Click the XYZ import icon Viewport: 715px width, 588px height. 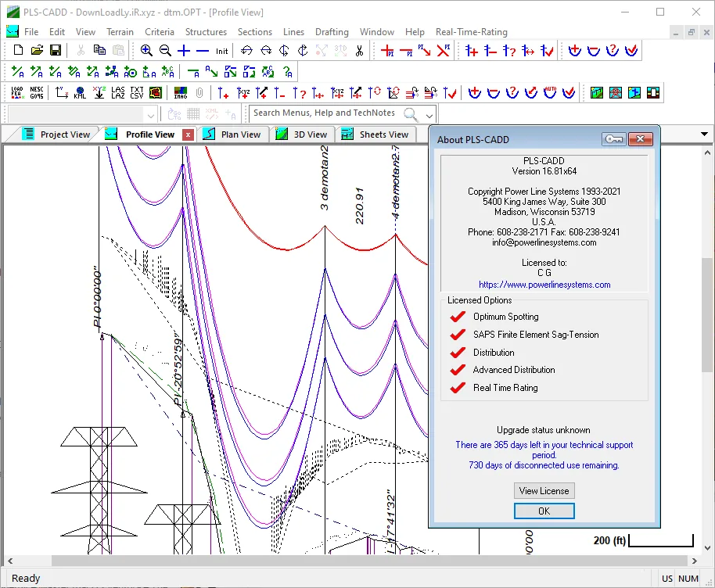[x=99, y=92]
